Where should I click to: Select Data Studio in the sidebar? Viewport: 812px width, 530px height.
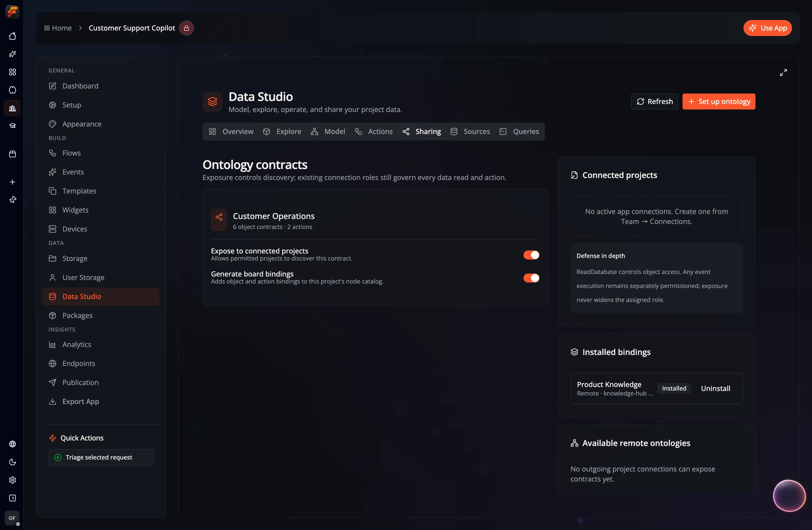pyautogui.click(x=101, y=296)
